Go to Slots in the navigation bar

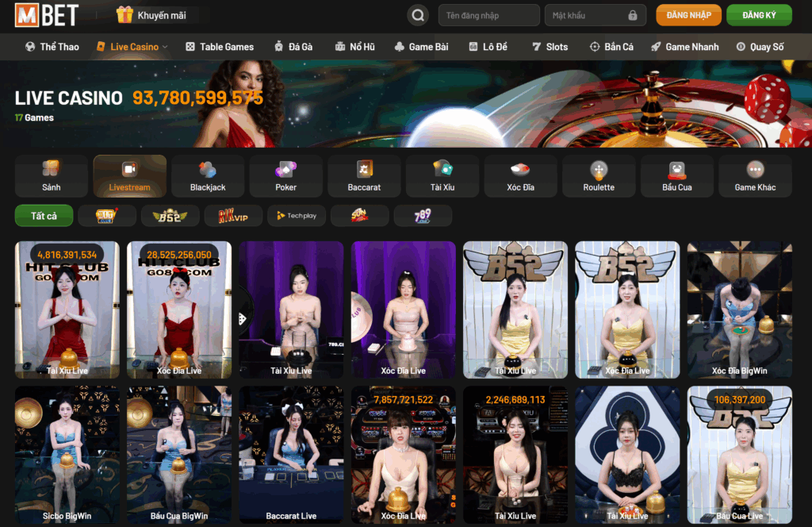click(550, 47)
